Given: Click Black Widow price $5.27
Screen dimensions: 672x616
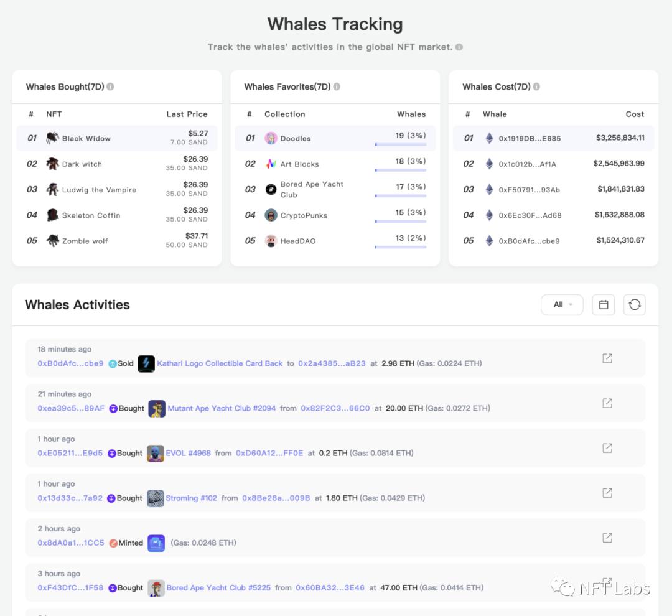Looking at the screenshot, I should pyautogui.click(x=198, y=133).
